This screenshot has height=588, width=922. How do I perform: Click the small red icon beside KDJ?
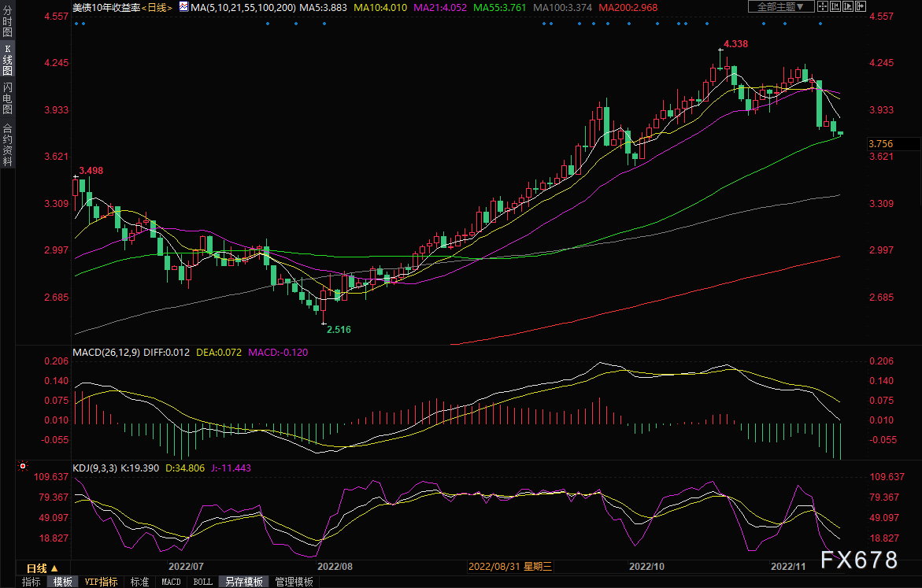[x=21, y=466]
